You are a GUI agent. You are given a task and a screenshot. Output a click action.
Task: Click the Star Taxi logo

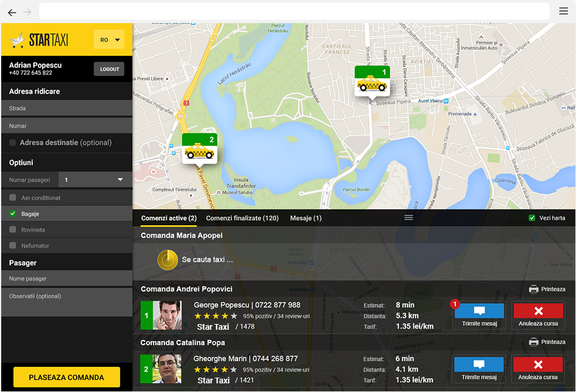pyautogui.click(x=39, y=40)
